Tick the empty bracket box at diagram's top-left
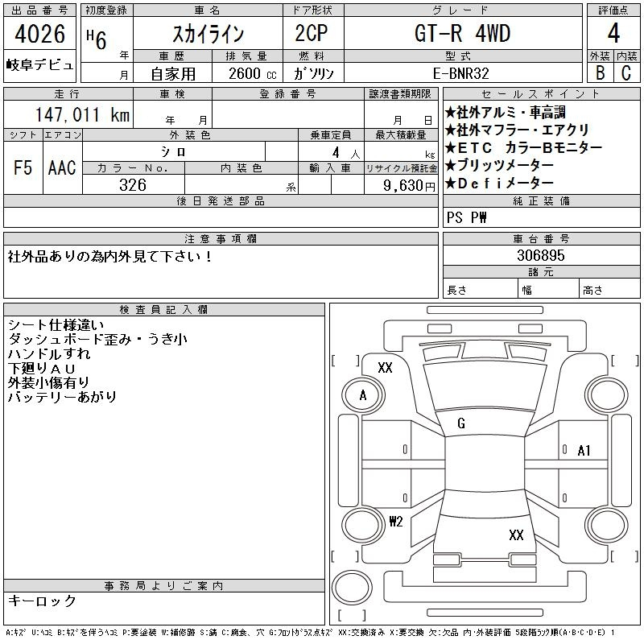The width and height of the screenshot is (644, 644). [346, 360]
